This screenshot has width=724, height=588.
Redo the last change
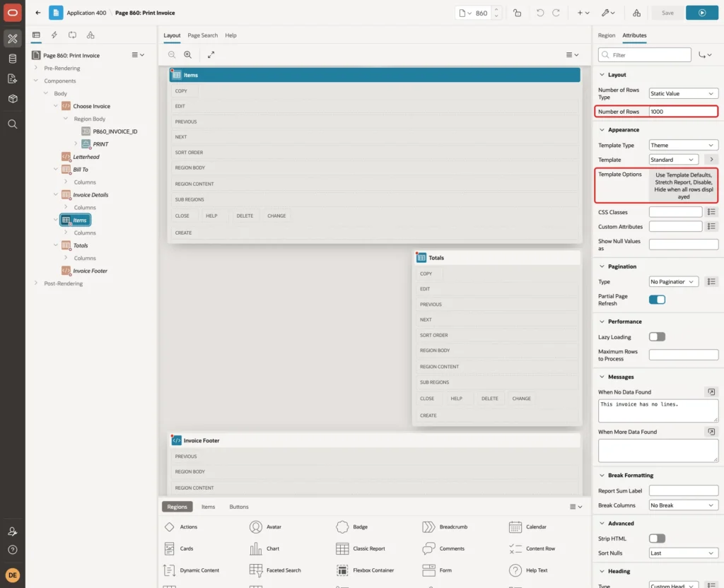[556, 13]
